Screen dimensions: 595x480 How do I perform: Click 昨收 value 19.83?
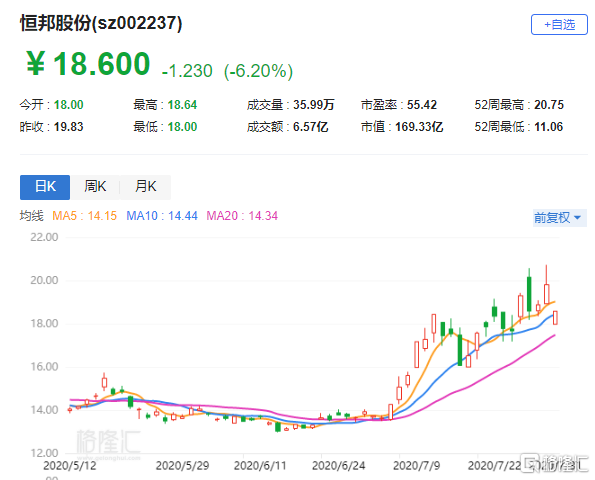tap(69, 127)
